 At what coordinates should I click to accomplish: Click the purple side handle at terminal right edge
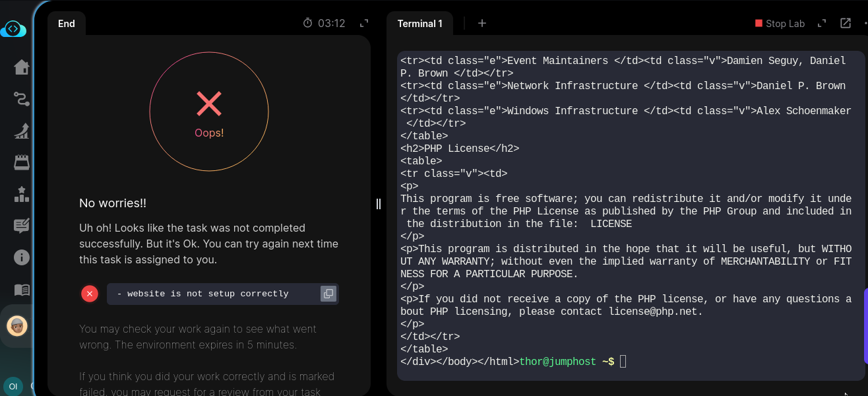(x=866, y=326)
